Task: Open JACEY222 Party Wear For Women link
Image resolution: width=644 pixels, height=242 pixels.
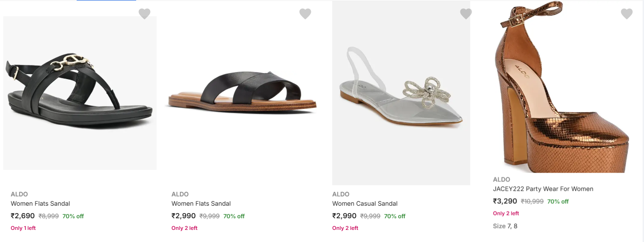Action: tap(543, 189)
